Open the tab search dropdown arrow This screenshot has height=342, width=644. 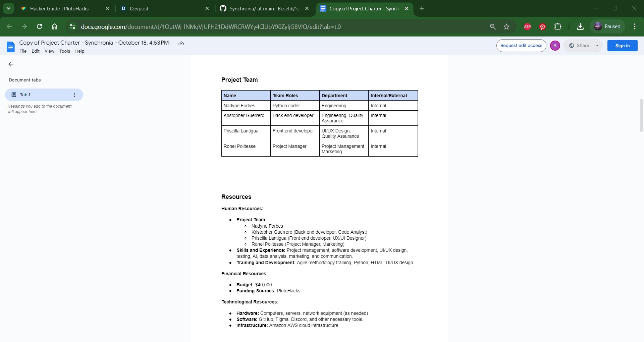[8, 8]
